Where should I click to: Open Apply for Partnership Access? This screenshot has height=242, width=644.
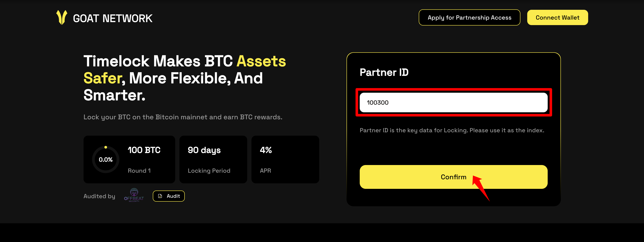(x=469, y=17)
